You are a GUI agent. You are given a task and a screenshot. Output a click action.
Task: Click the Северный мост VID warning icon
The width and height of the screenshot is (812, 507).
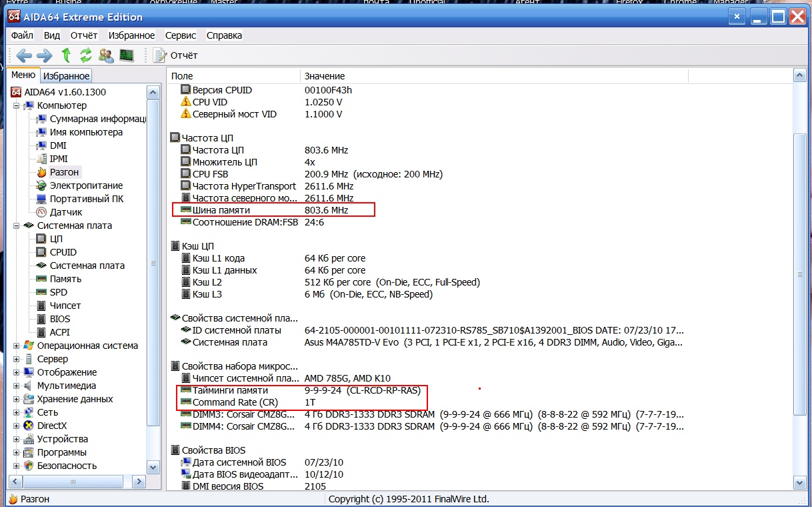coord(186,114)
